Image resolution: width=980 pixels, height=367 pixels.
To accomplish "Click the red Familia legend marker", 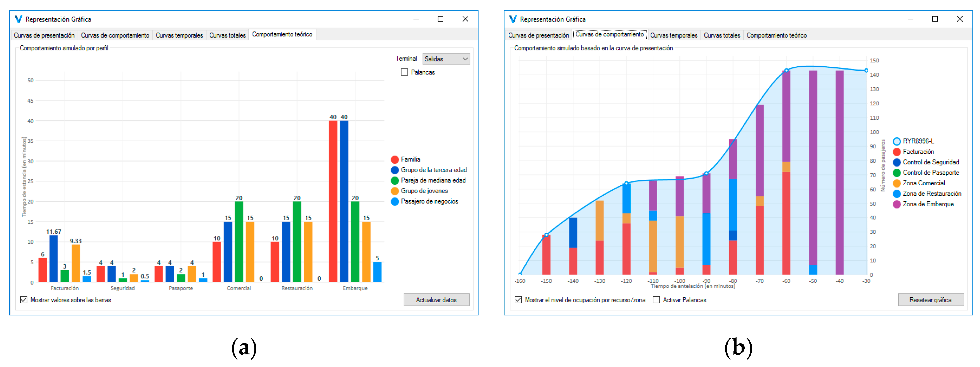I will [x=394, y=160].
